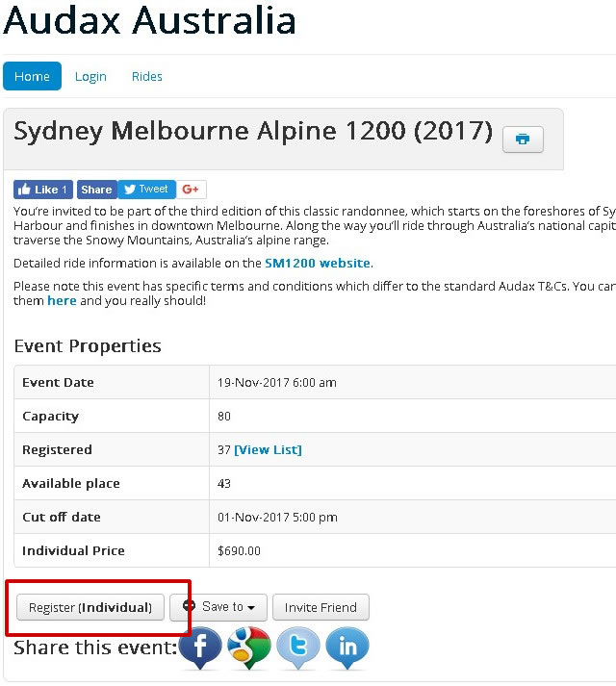Click the Available place value 43
The width and height of the screenshot is (616, 686).
click(x=224, y=483)
